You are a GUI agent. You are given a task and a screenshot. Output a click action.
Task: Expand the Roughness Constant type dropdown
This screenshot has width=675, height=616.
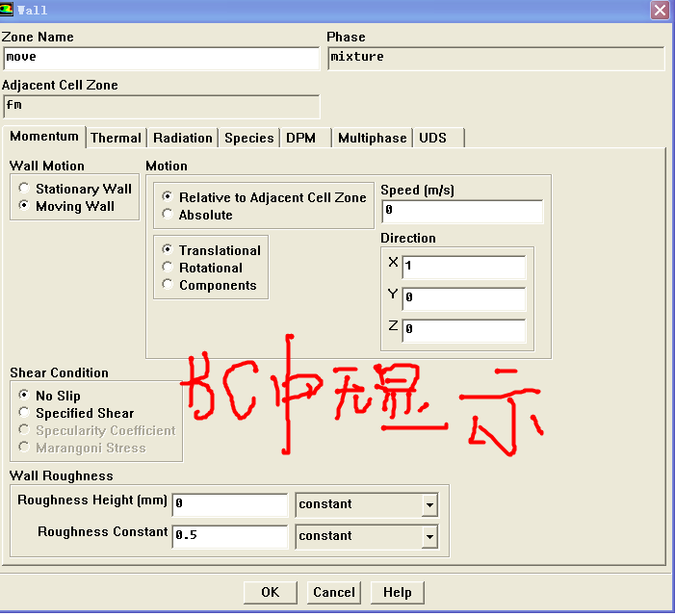point(429,537)
